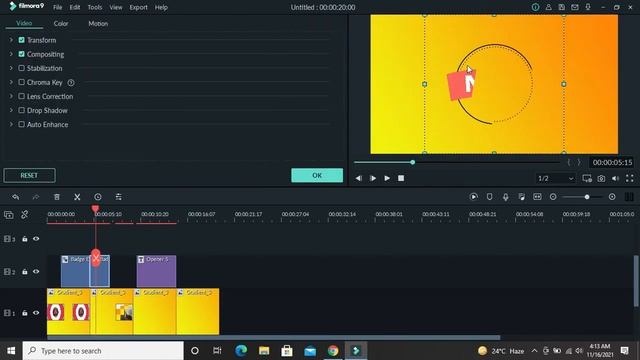The width and height of the screenshot is (640, 360).
Task: Click the horizontal timeline scrollbar
Action: 273,338
